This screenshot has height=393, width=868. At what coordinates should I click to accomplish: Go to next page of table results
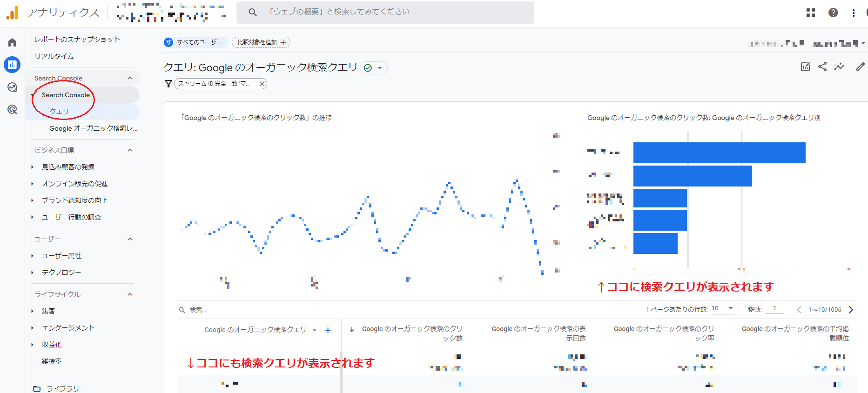[x=851, y=310]
